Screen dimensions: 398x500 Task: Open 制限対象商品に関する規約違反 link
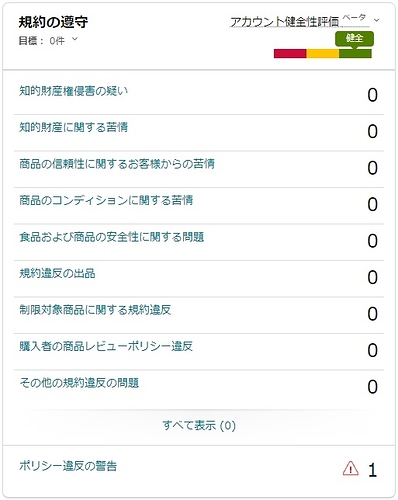point(95,310)
